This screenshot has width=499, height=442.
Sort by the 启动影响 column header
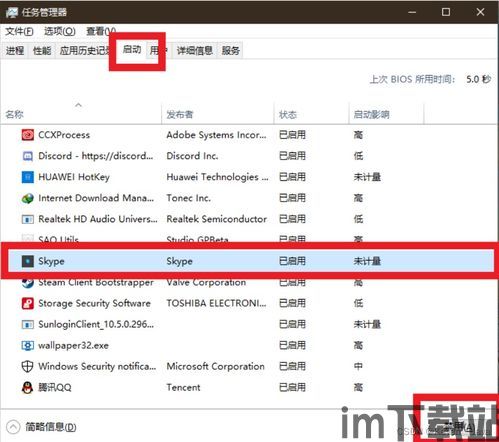pyautogui.click(x=386, y=115)
